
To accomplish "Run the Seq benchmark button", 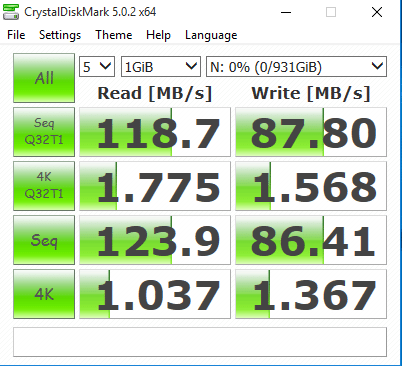I will 44,240.
